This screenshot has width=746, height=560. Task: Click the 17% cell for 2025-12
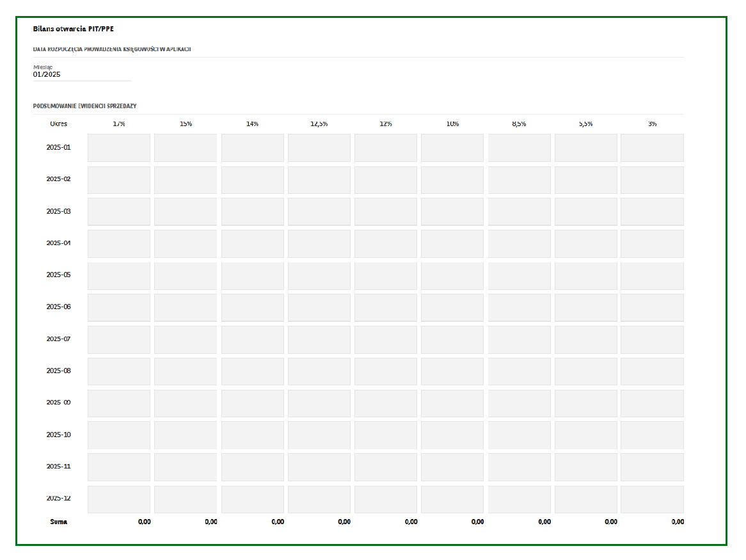tap(119, 500)
